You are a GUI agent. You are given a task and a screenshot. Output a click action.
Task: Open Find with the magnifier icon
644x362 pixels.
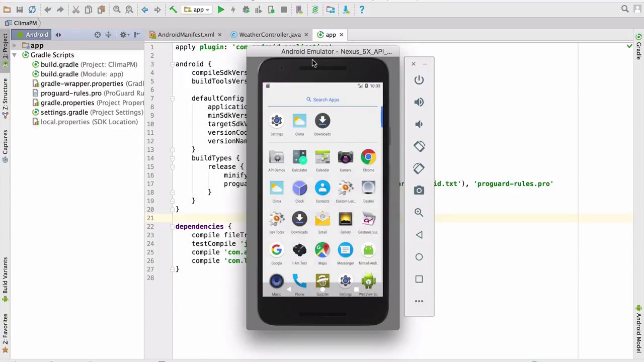click(117, 10)
